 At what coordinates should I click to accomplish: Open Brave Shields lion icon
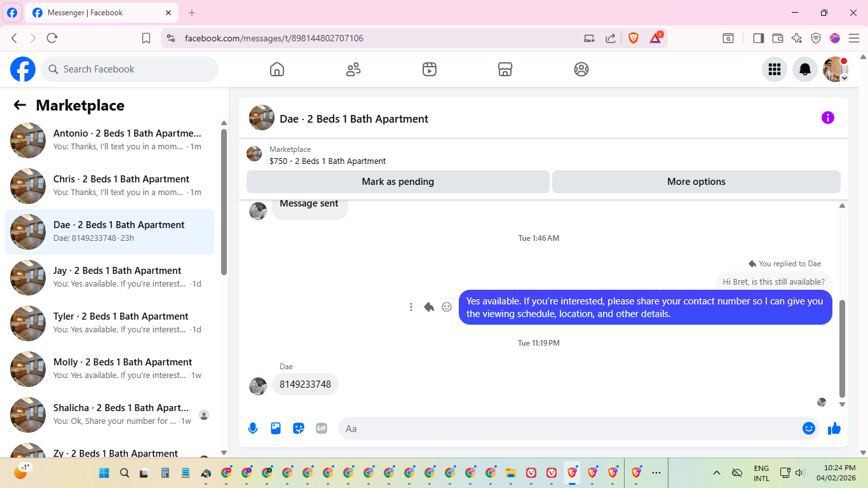coord(634,38)
